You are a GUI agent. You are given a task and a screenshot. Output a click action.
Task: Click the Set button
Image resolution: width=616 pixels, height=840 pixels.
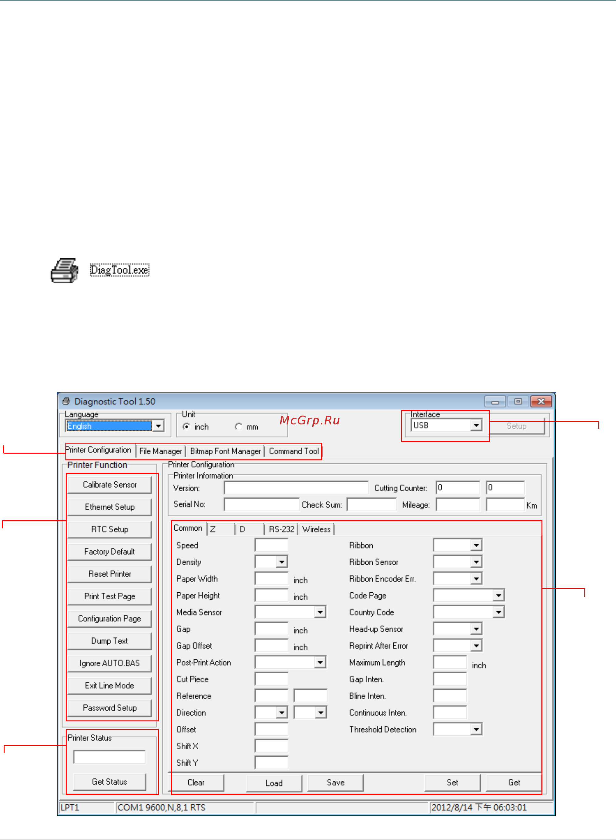[453, 782]
